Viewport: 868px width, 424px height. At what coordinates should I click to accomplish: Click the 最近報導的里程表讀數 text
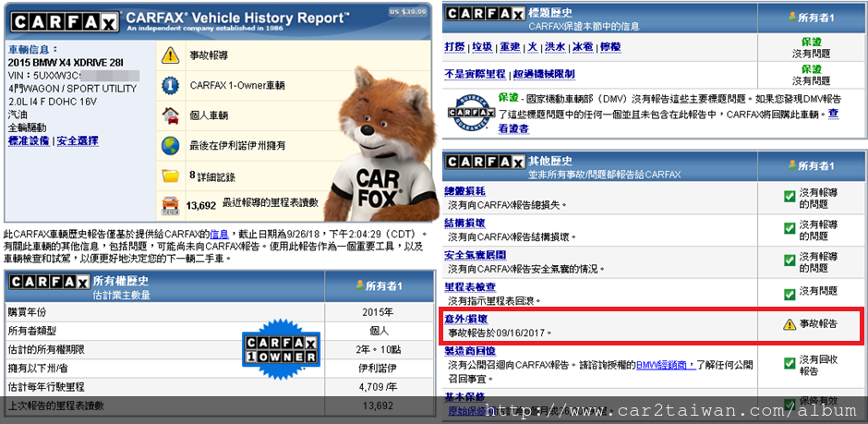pos(271,202)
